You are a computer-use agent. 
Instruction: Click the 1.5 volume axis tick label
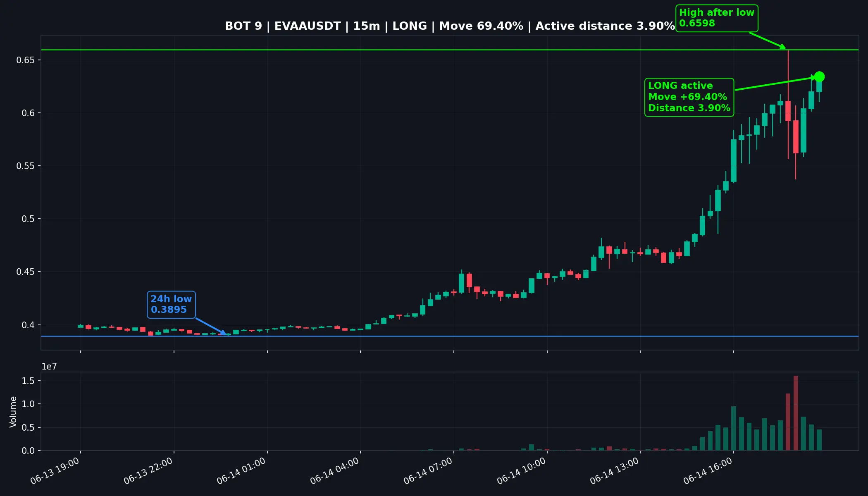click(29, 381)
